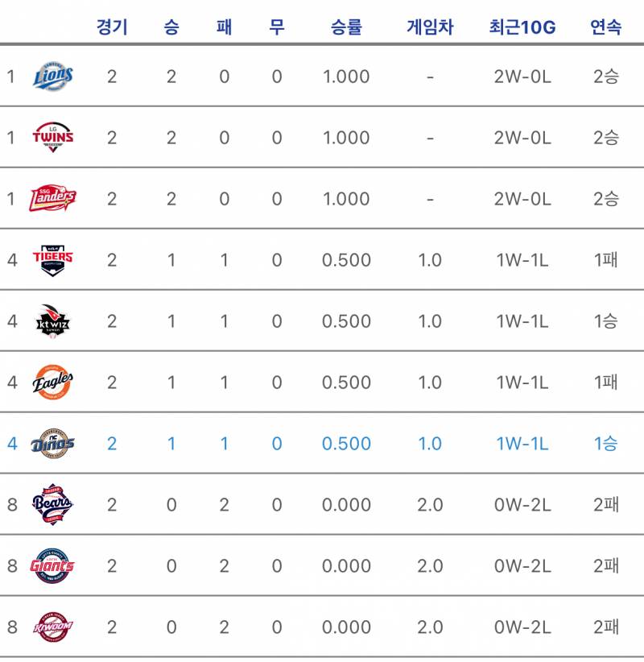Image resolution: width=644 pixels, height=662 pixels.
Task: Click the Lions 2W-0L recent record
Action: pyautogui.click(x=522, y=77)
